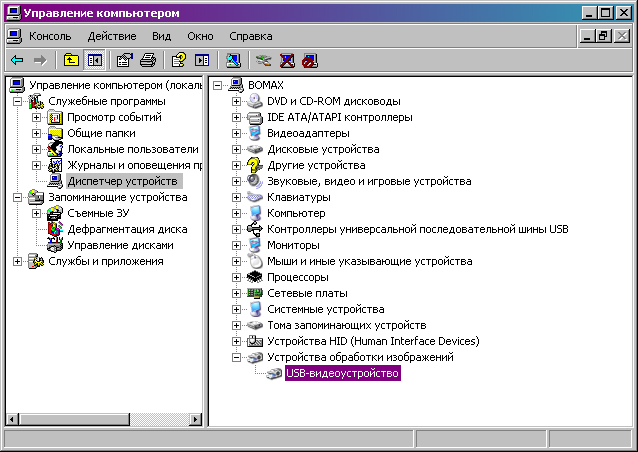Click the Сетевые платы network card icon

pos(255,293)
